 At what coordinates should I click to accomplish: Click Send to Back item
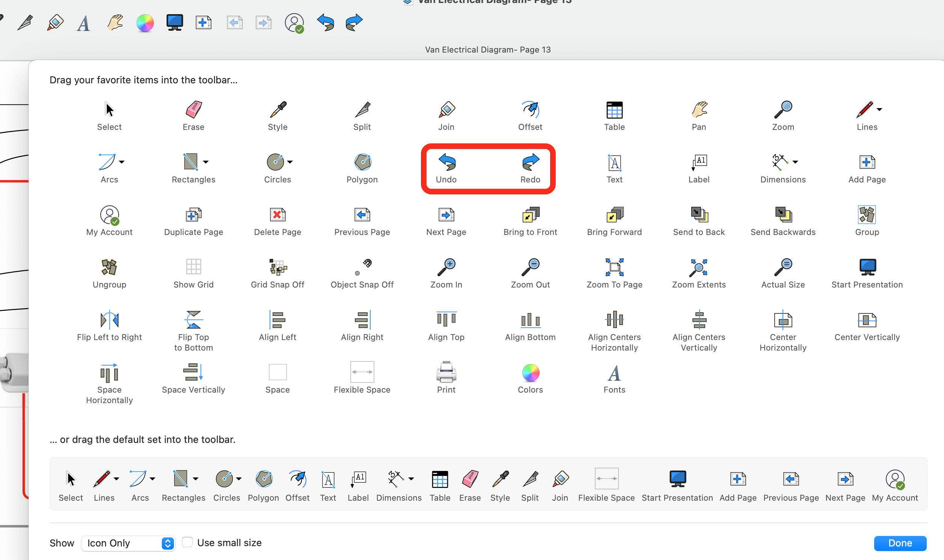point(699,221)
